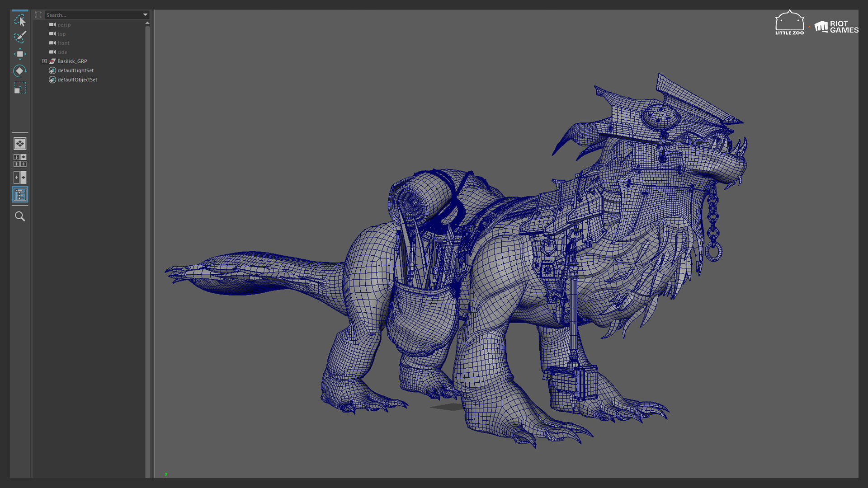Screen dimensions: 868x488
Task: Toggle the highlighted Outliner layout button off
Action: [20, 194]
